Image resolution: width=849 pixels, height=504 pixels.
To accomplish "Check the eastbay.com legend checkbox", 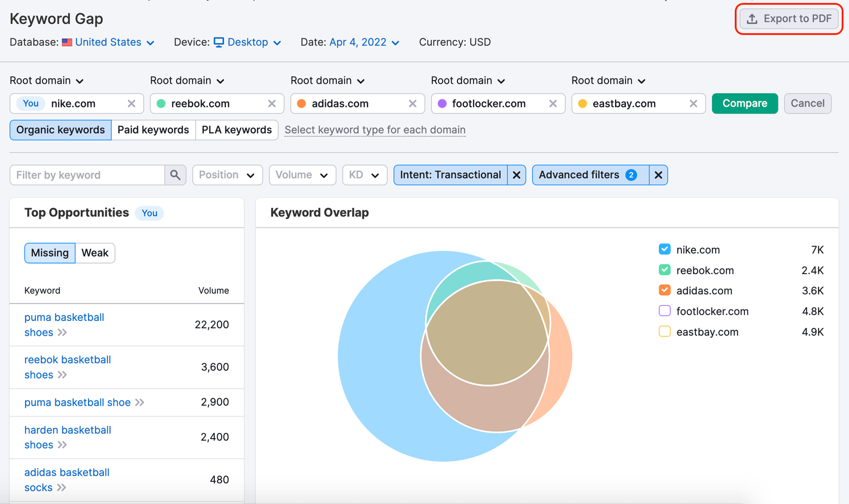I will point(664,332).
